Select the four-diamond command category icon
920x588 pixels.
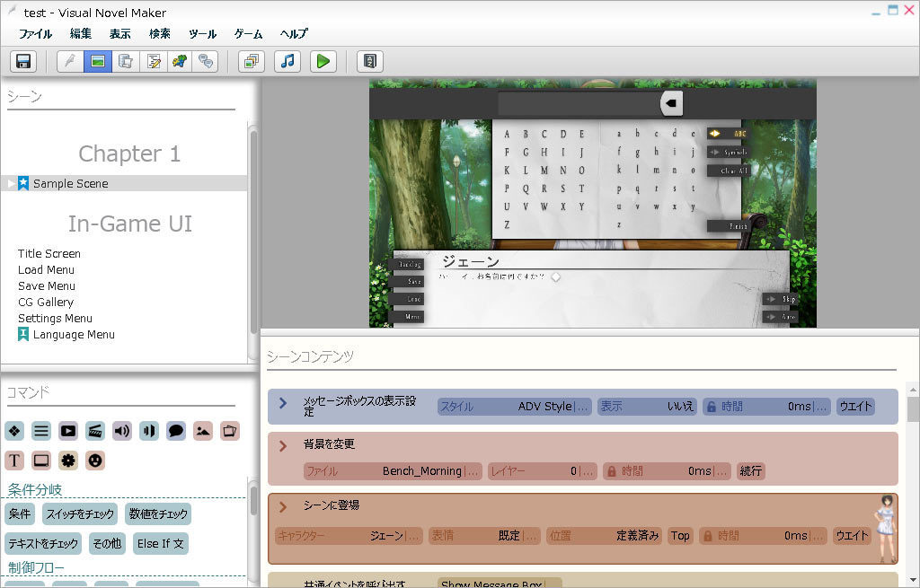pyautogui.click(x=14, y=431)
